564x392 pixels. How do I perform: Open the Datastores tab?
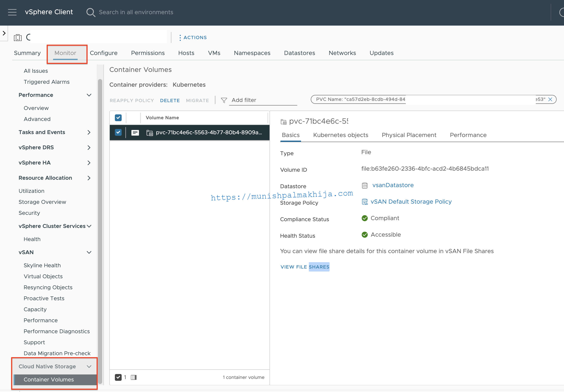(x=299, y=53)
